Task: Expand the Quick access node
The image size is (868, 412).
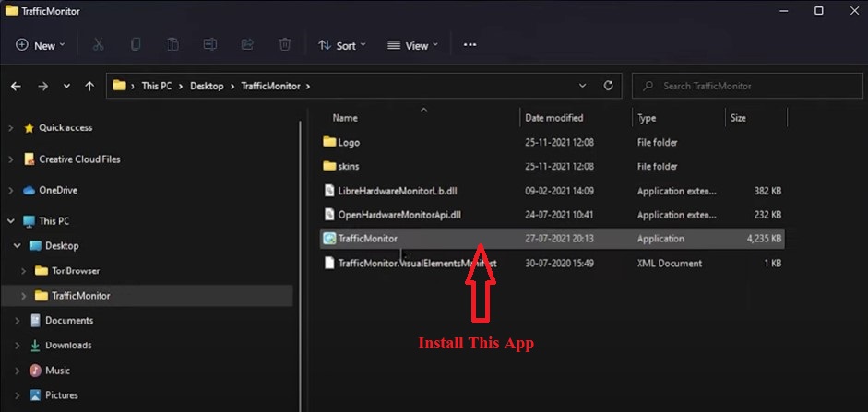Action: point(10,128)
